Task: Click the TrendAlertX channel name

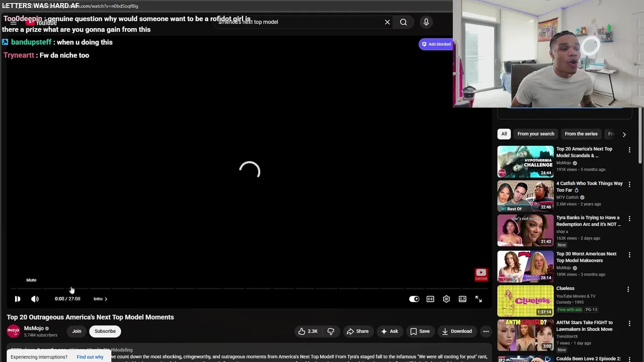Action: (x=568, y=336)
